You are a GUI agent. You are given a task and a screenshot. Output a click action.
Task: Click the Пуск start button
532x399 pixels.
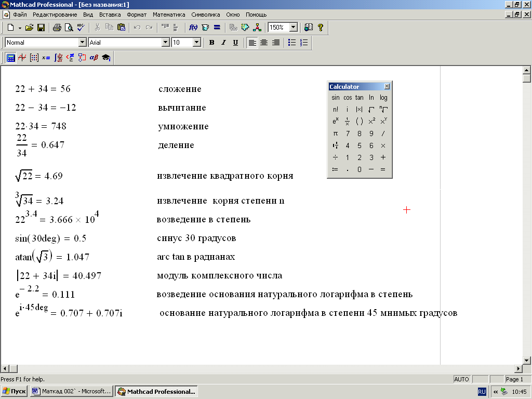click(x=15, y=391)
